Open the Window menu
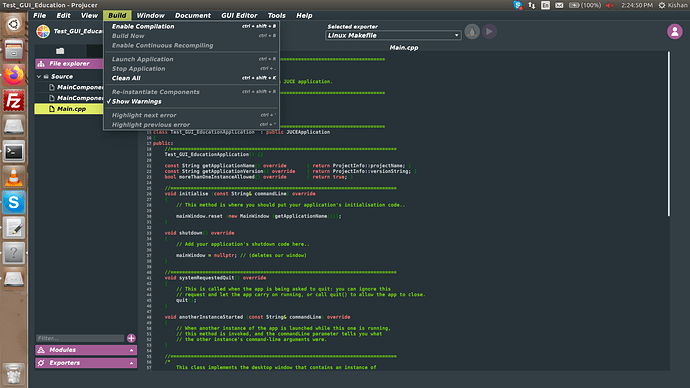 pyautogui.click(x=150, y=15)
